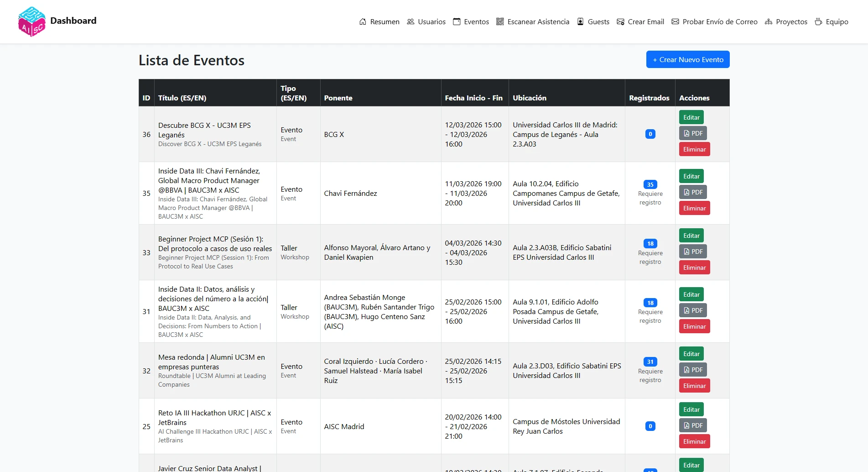Delete the Descubre BCG X event
Image resolution: width=868 pixels, height=472 pixels.
pos(695,149)
